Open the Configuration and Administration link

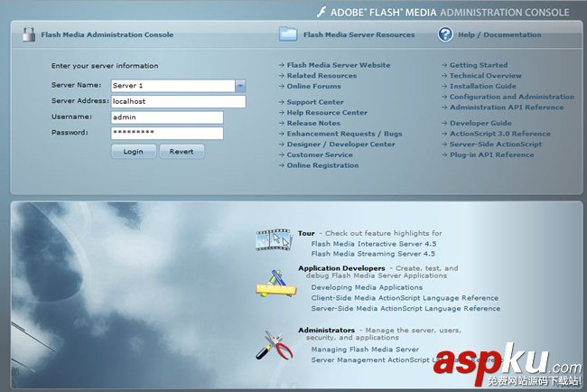[x=512, y=97]
